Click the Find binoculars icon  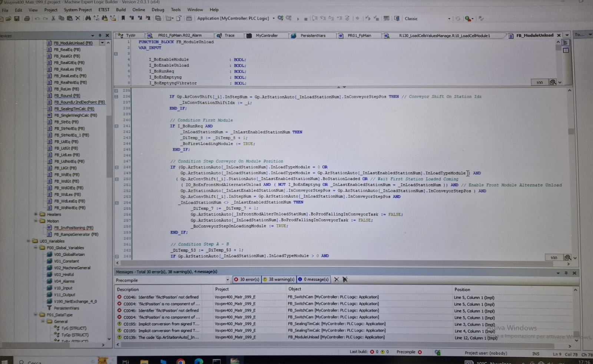click(88, 18)
